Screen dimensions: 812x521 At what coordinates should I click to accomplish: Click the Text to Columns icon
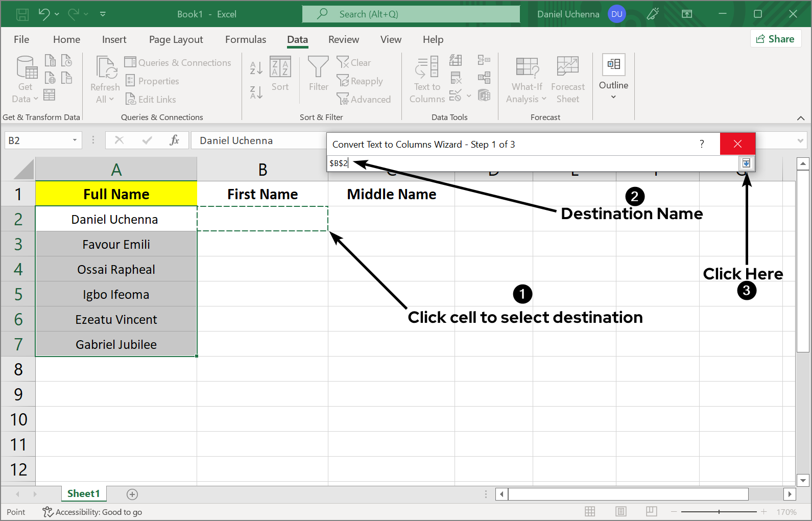(427, 68)
